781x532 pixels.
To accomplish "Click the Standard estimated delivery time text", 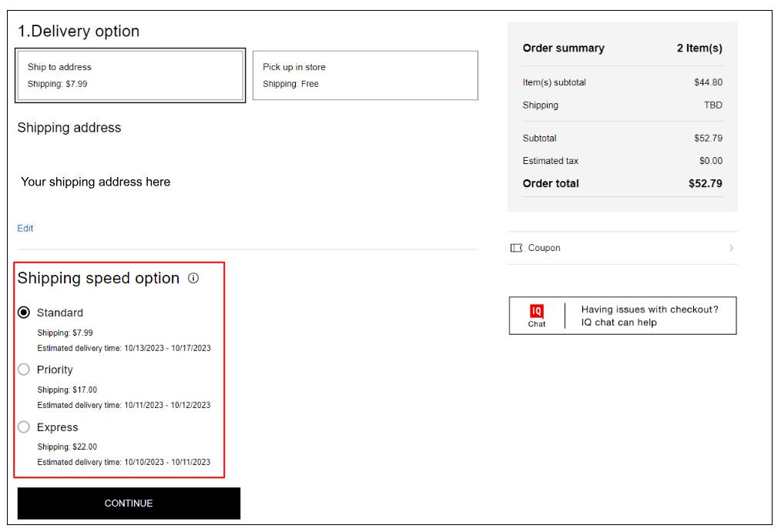I will click(x=124, y=348).
